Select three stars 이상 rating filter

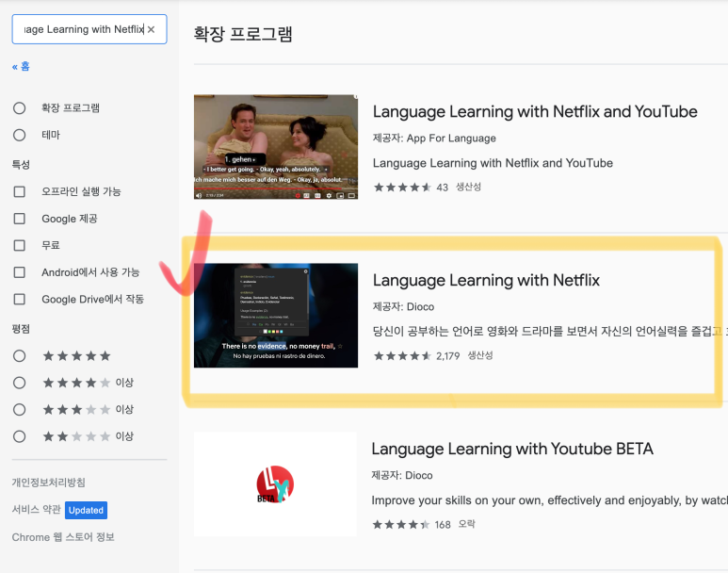click(19, 409)
